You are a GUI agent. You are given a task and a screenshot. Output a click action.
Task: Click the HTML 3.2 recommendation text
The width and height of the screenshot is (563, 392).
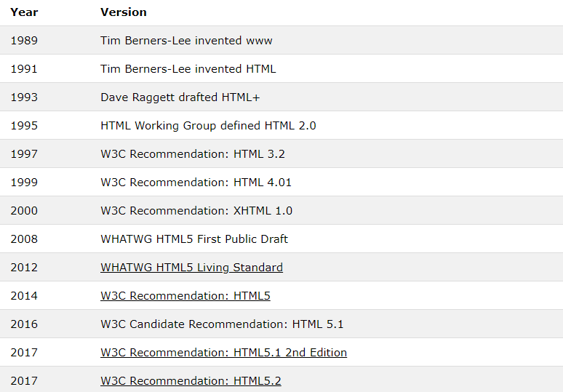193,154
